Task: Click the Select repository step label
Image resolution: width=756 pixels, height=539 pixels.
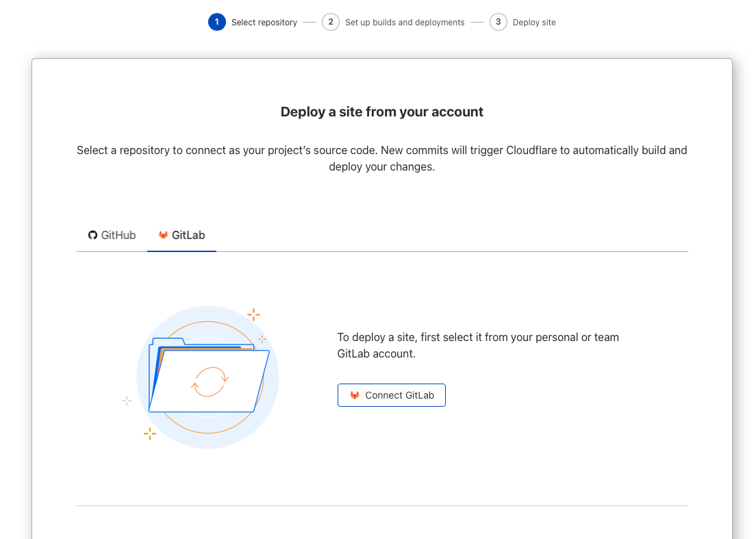Action: click(264, 22)
